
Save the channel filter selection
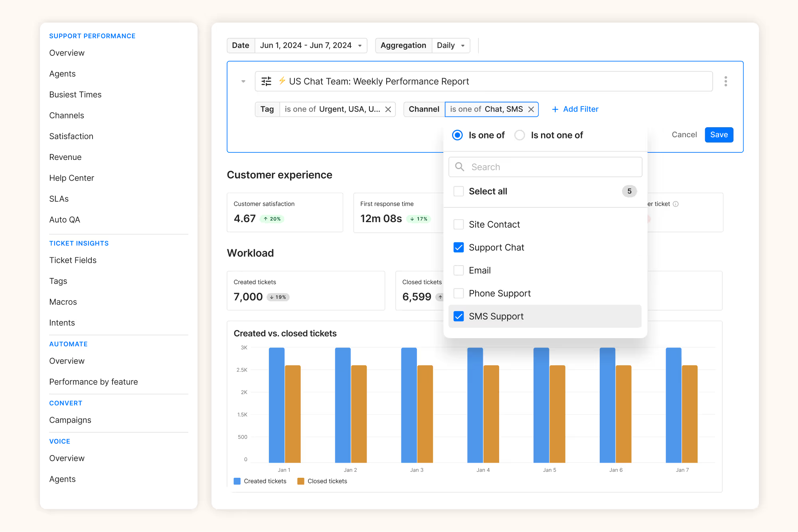[x=719, y=134]
